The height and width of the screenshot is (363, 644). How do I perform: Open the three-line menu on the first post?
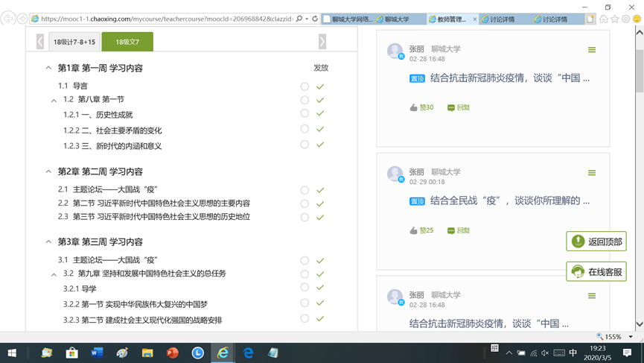592,50
